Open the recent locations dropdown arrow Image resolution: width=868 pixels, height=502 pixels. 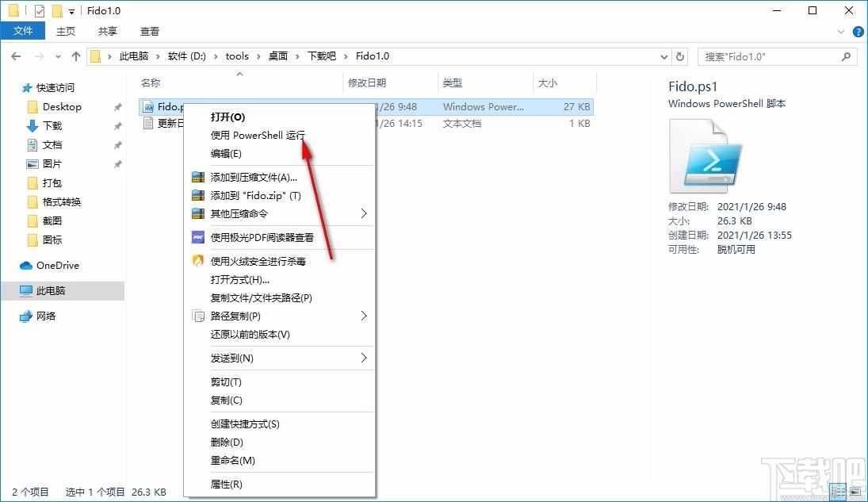click(x=58, y=56)
